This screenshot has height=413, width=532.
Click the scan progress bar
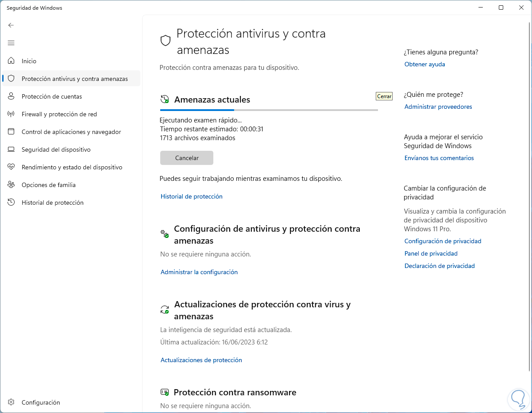point(269,110)
